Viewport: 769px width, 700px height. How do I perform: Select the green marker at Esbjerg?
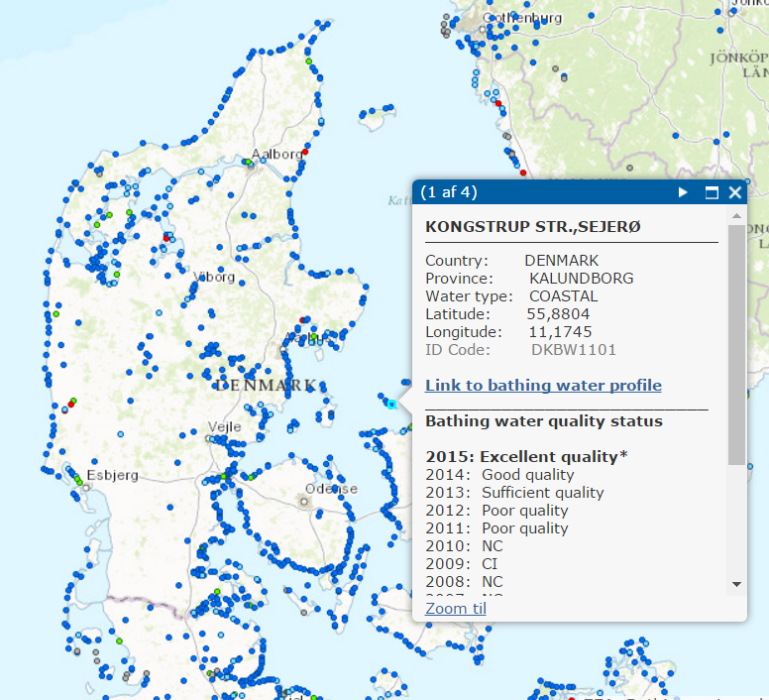[x=78, y=481]
